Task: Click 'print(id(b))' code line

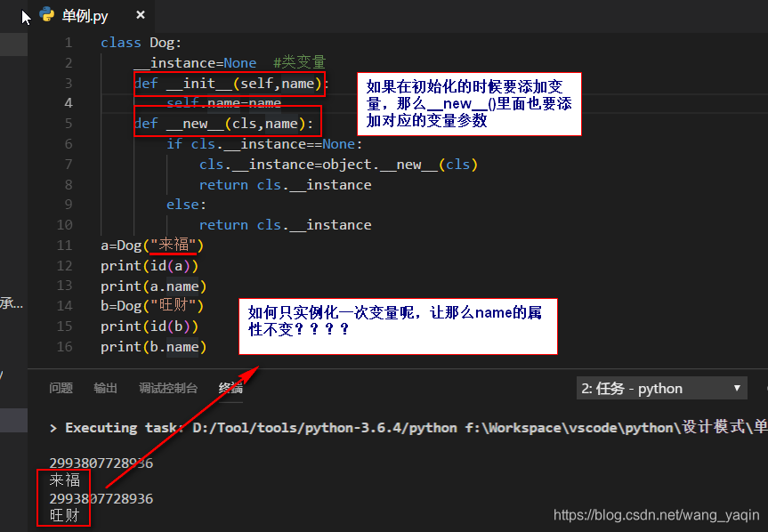Action: (x=150, y=326)
